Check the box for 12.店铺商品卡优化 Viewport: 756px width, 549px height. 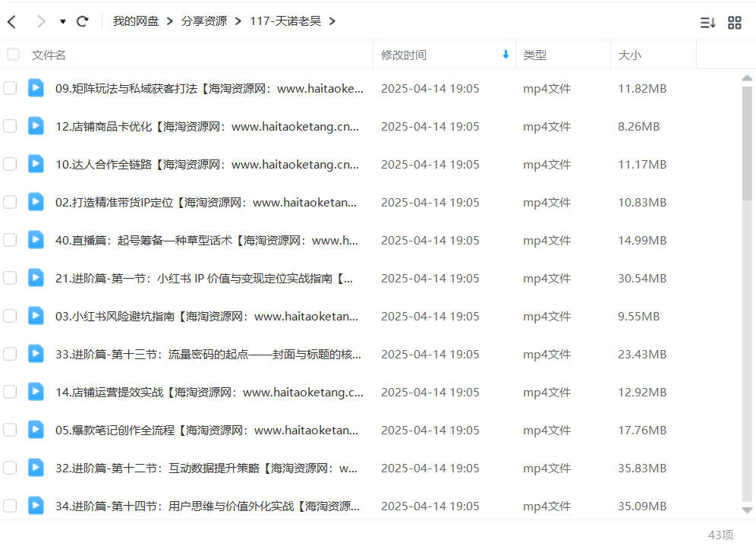(10, 126)
